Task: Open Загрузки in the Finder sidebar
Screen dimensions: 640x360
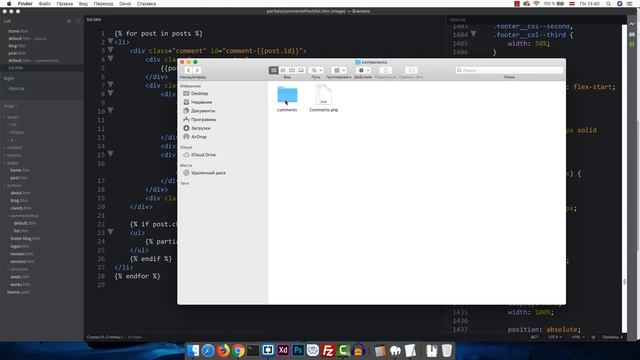Action: [x=200, y=128]
